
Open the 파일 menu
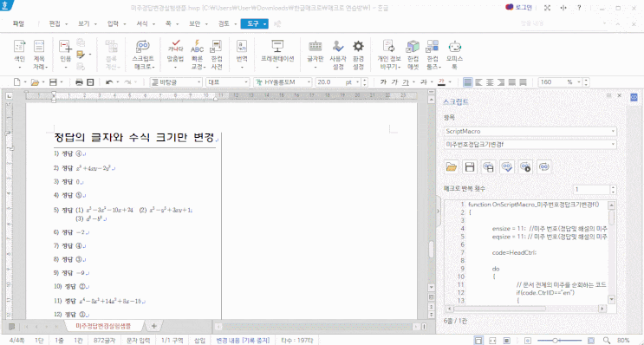tap(18, 23)
